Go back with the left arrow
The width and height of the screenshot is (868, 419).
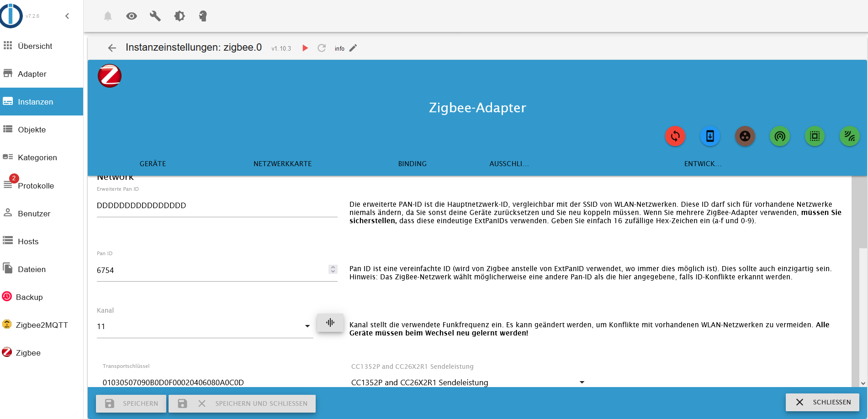pyautogui.click(x=112, y=48)
